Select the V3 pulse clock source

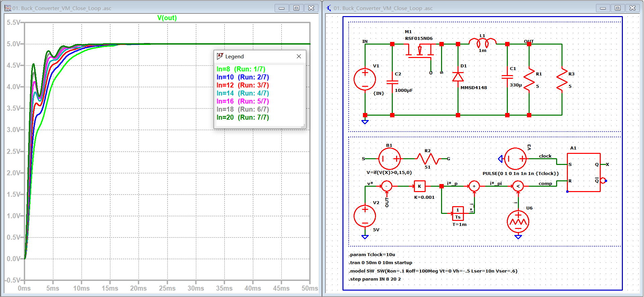[515, 159]
